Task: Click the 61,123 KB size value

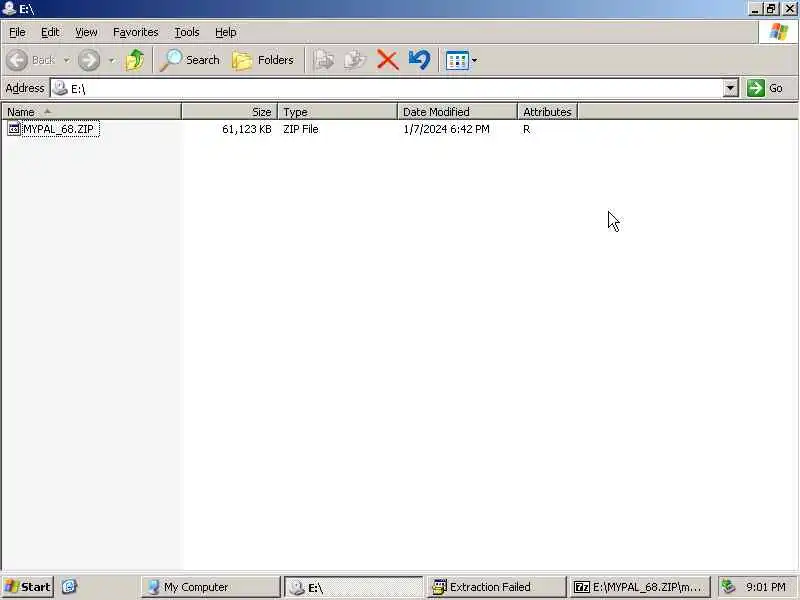Action: coord(247,129)
